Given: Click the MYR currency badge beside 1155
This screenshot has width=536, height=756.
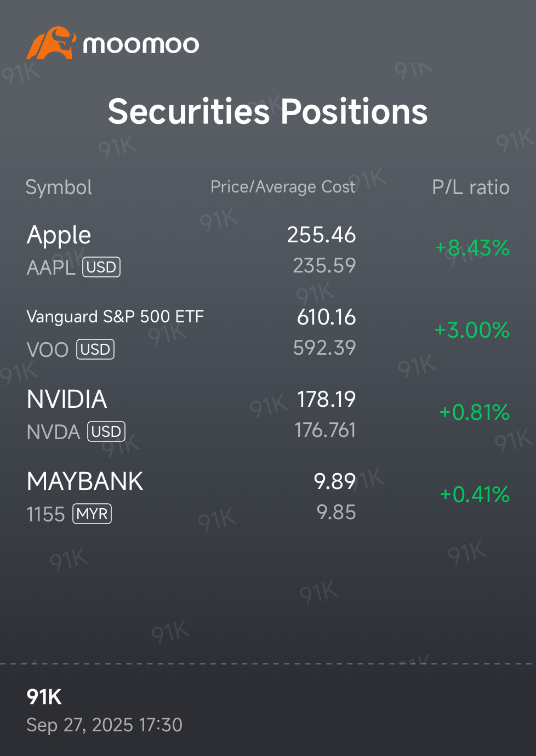Looking at the screenshot, I should coord(92,514).
